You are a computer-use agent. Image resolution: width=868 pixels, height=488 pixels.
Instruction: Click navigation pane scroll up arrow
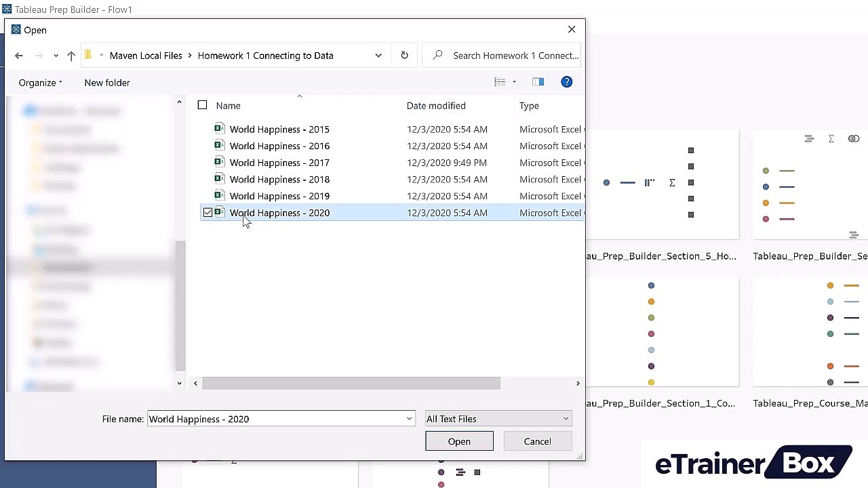(x=179, y=103)
